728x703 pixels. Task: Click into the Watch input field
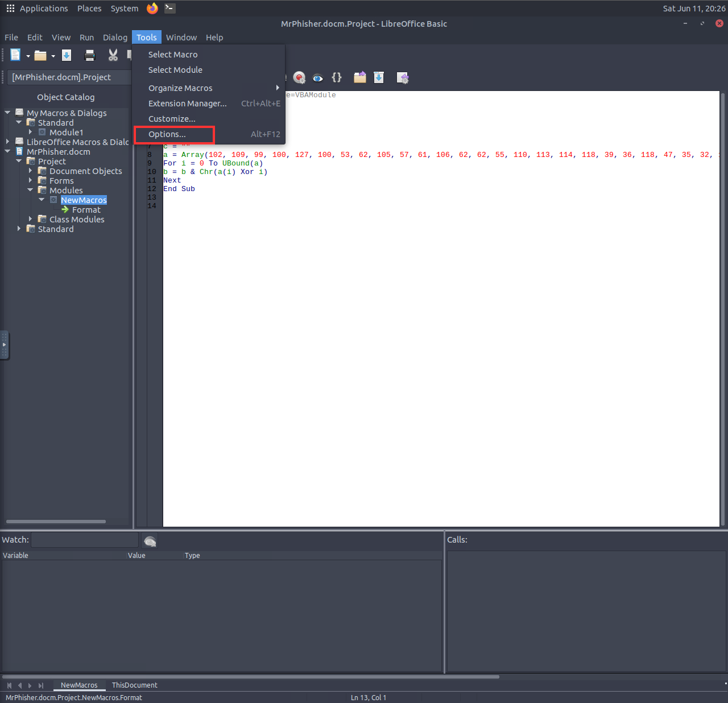coord(85,540)
